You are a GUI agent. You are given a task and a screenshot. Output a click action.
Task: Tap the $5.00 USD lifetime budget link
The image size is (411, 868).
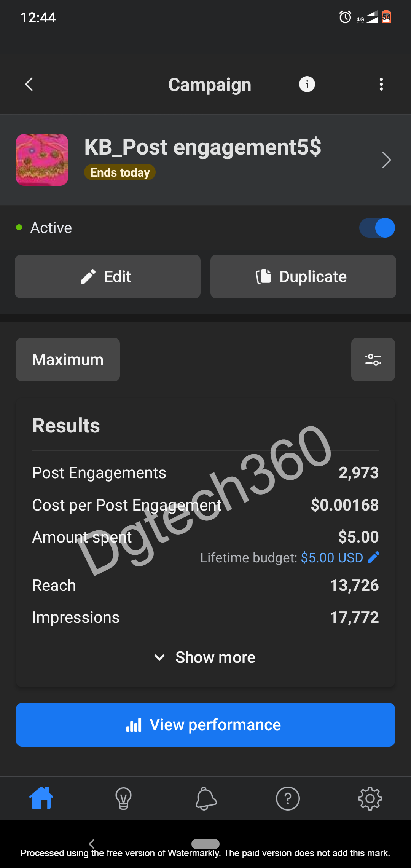(332, 558)
